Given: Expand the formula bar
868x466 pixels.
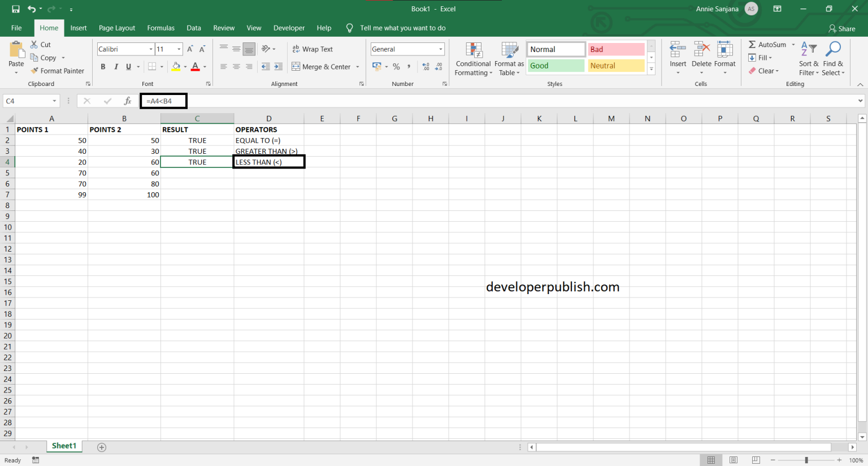Looking at the screenshot, I should pyautogui.click(x=861, y=101).
